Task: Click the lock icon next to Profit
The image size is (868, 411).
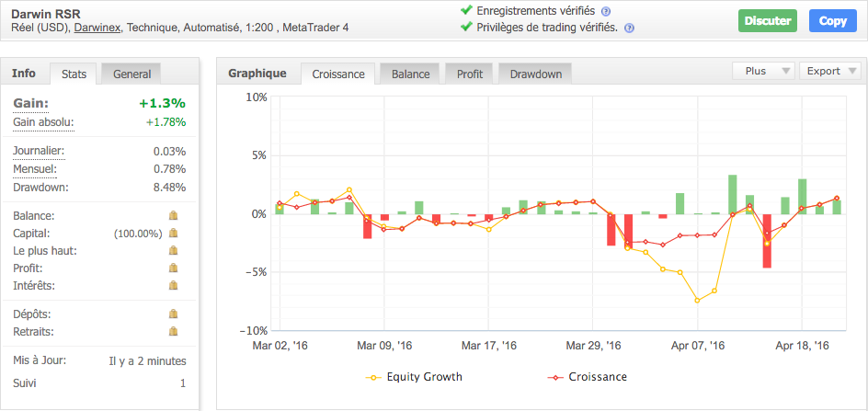Action: pyautogui.click(x=173, y=268)
